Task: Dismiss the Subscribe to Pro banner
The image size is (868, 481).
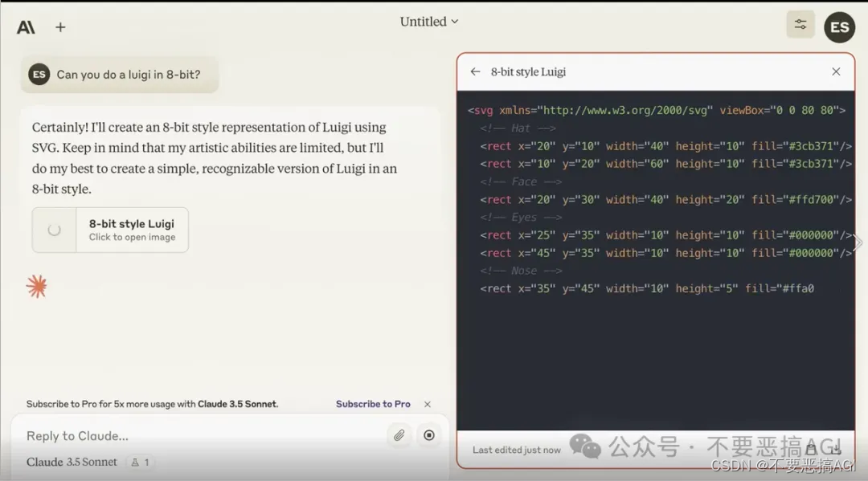Action: pos(428,404)
